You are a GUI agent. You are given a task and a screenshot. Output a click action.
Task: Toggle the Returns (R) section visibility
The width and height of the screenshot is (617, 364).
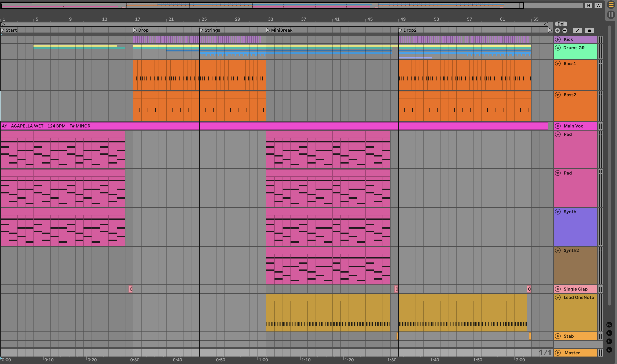click(x=609, y=333)
